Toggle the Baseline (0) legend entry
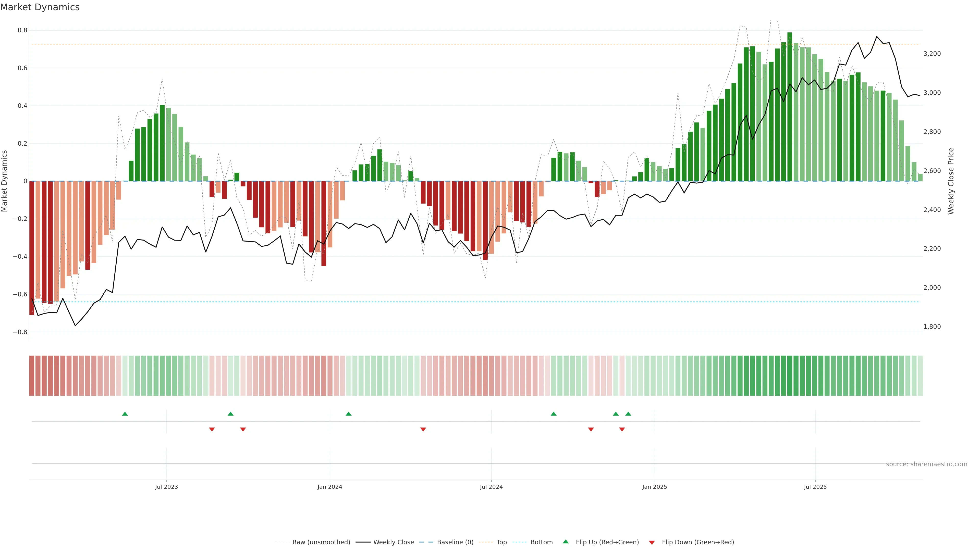This screenshot has width=980, height=551. 455,542
